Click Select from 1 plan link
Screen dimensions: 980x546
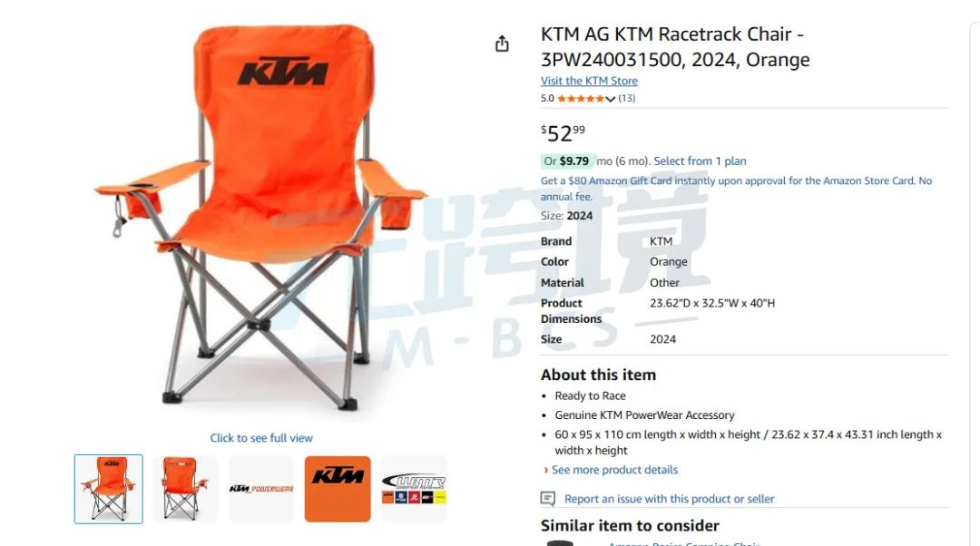pyautogui.click(x=700, y=161)
